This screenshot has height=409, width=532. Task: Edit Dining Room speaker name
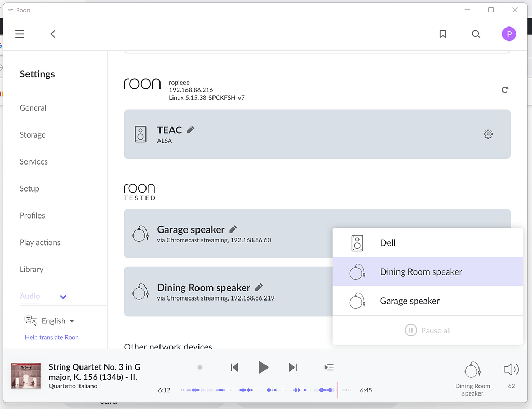[260, 287]
